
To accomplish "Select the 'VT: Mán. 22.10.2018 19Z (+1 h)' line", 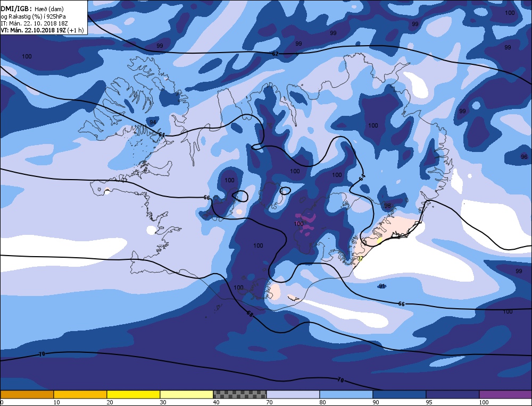I will click(x=43, y=30).
